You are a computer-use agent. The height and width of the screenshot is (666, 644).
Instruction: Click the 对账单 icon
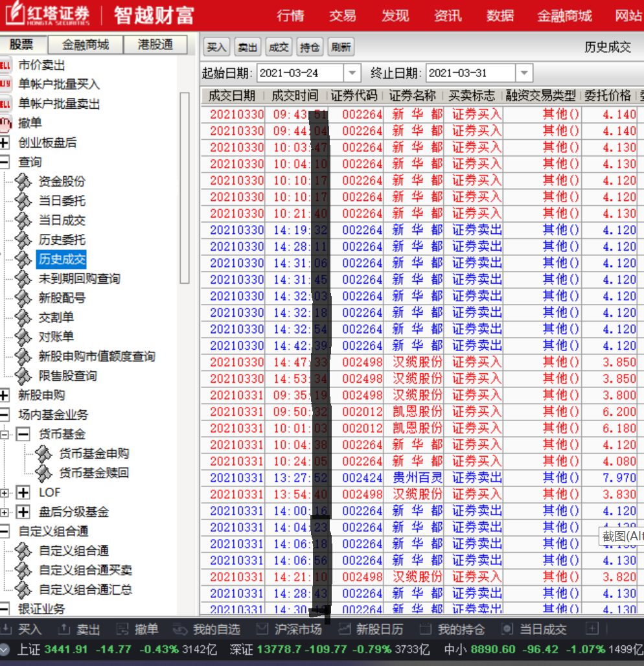click(23, 338)
